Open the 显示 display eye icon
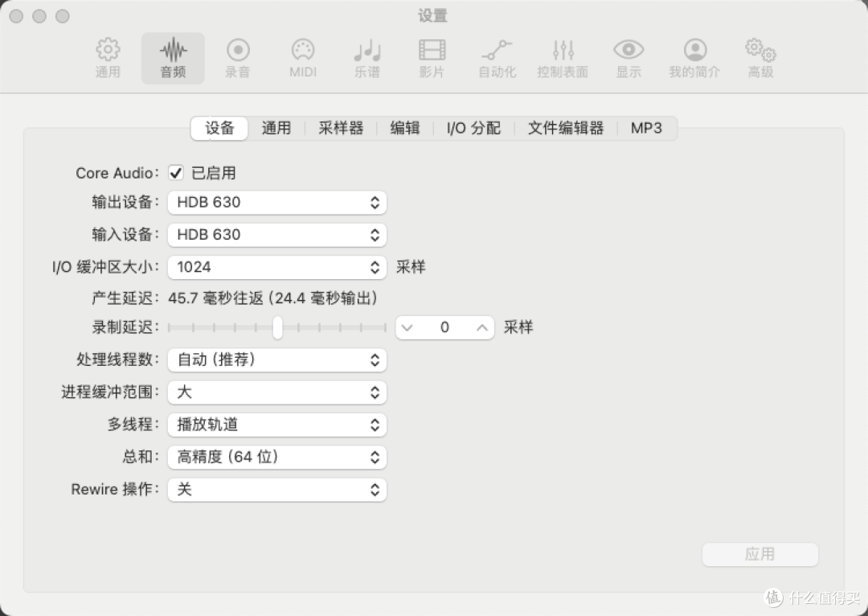This screenshot has width=868, height=616. click(x=628, y=58)
